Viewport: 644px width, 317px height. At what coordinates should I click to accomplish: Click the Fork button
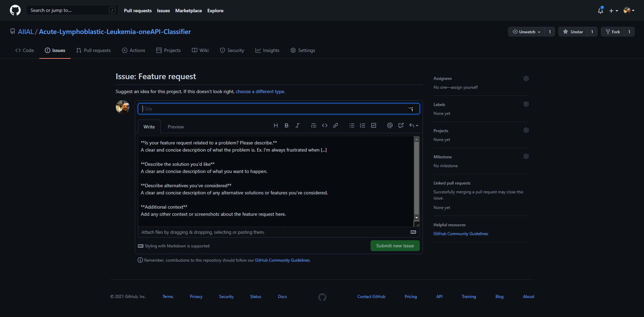(x=613, y=32)
